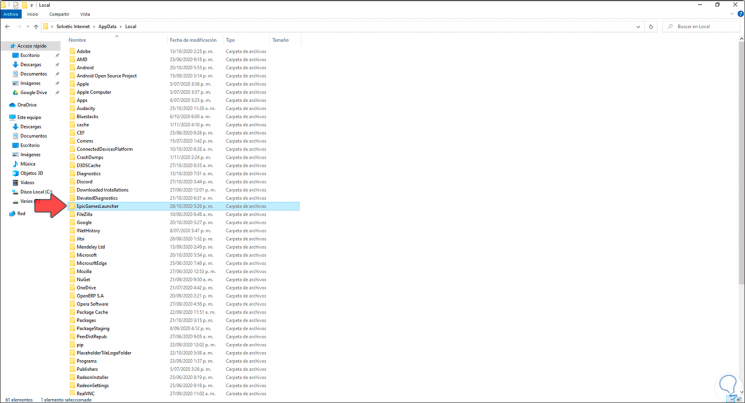Switch to the Inicio ribbon tab
Screen dimensions: 745x403
click(32, 14)
